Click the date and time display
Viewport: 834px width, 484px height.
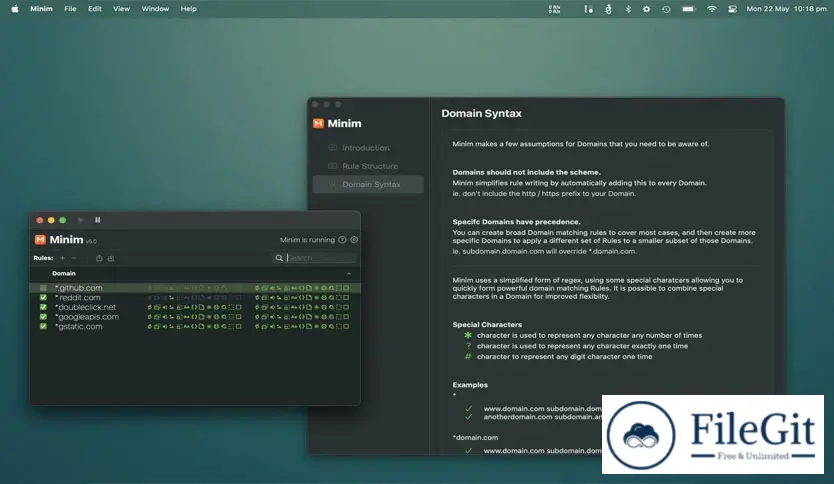pos(786,9)
